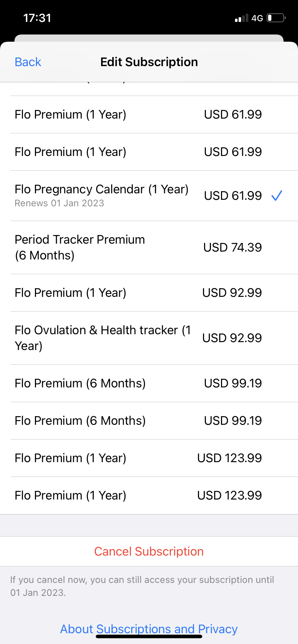Screen dimensions: 298x644
Task: Tap the Back link
Action: 28,62
